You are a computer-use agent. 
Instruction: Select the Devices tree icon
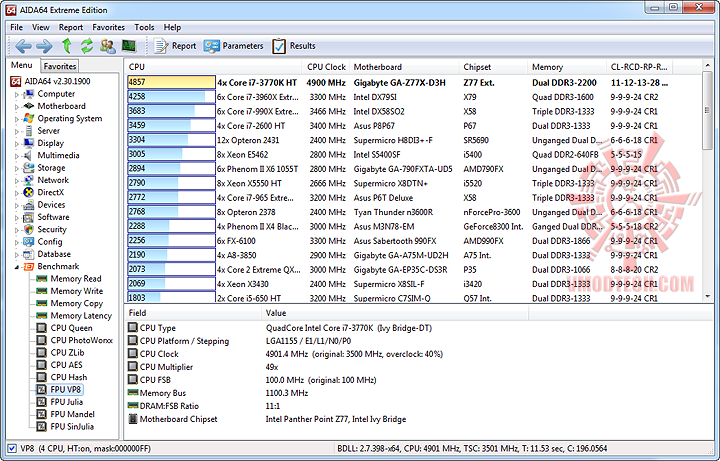pyautogui.click(x=29, y=205)
